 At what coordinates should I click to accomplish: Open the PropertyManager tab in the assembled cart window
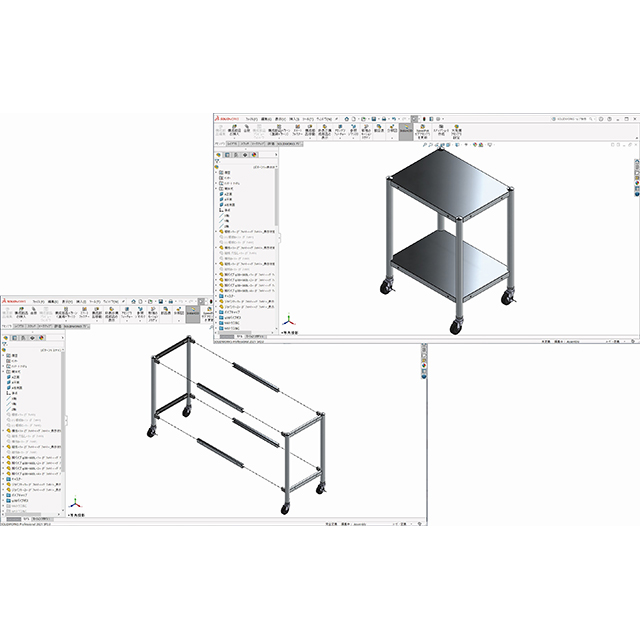point(227,155)
